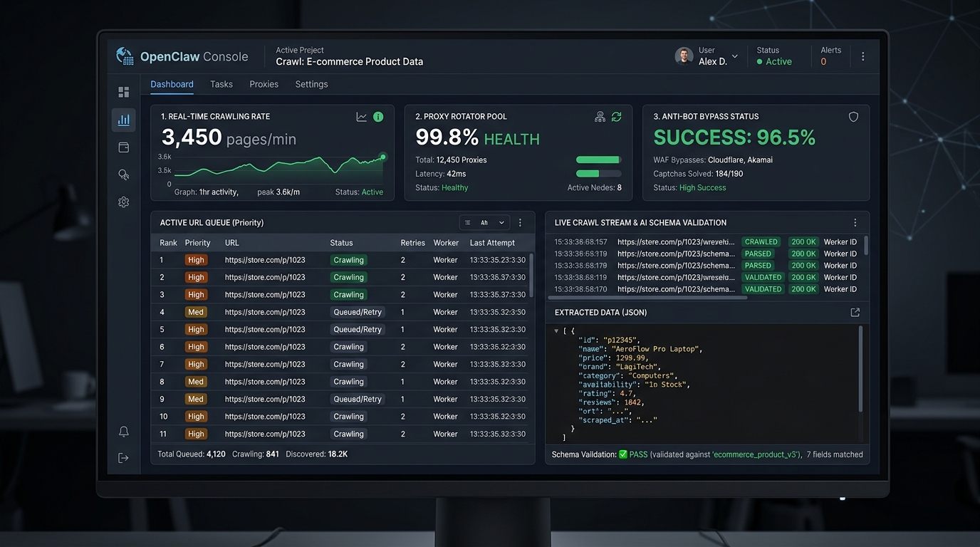This screenshot has height=547, width=980.
Task: Open Active URL Queue three-dot menu
Action: click(x=521, y=223)
